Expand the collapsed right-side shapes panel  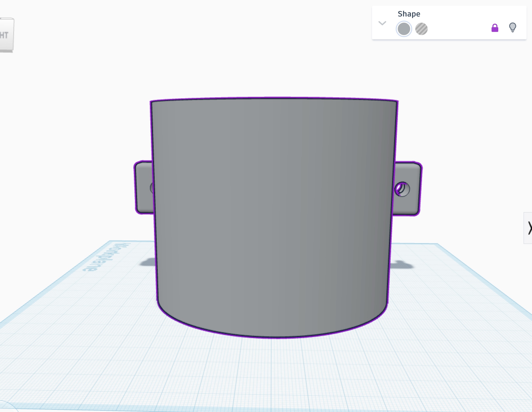click(529, 228)
